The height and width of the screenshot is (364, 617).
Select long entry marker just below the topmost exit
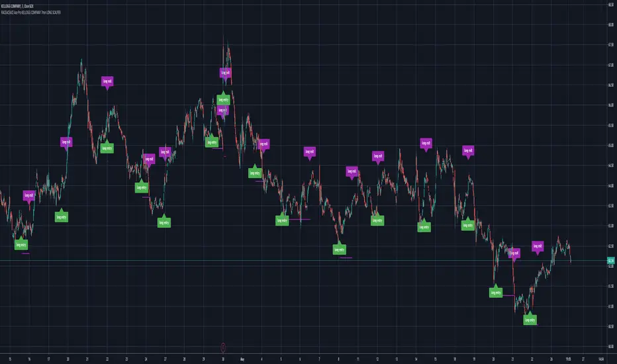[x=223, y=99]
